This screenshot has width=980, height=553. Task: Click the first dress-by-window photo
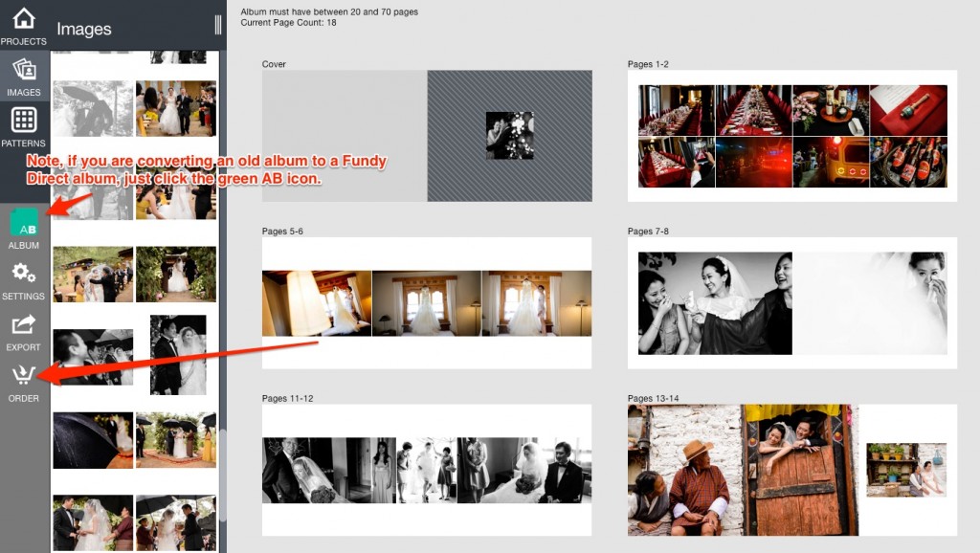[317, 303]
